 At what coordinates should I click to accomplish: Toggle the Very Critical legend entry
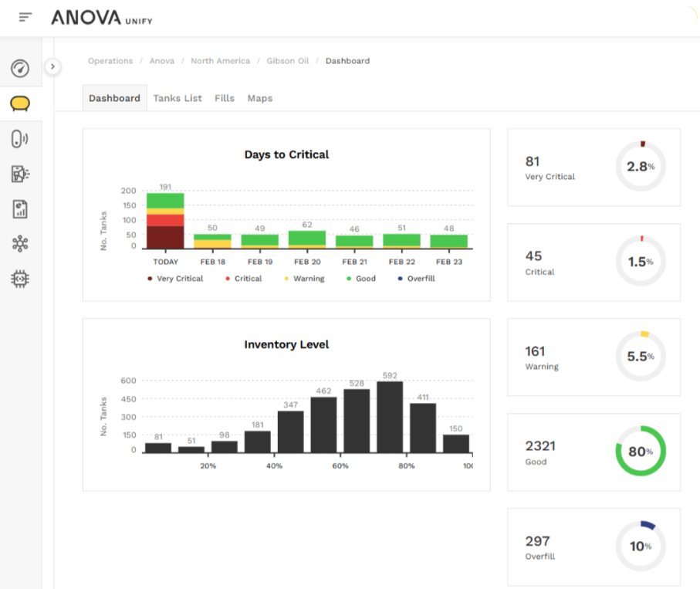(x=175, y=279)
